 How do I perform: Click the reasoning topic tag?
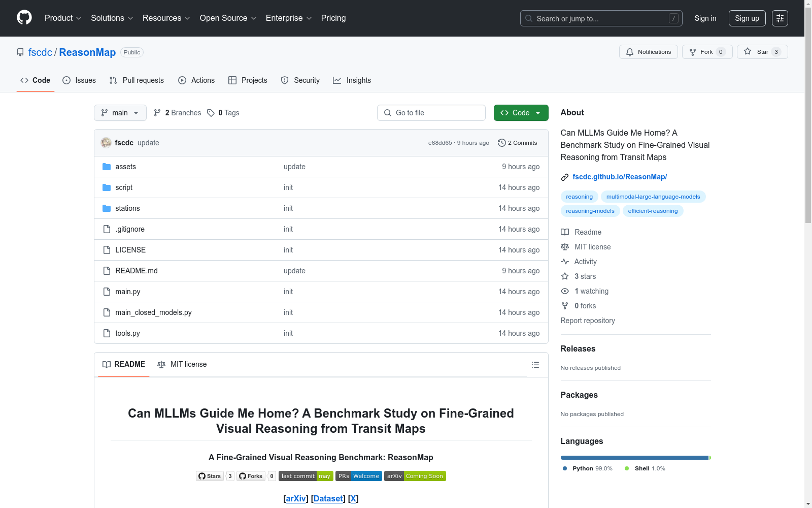click(579, 197)
